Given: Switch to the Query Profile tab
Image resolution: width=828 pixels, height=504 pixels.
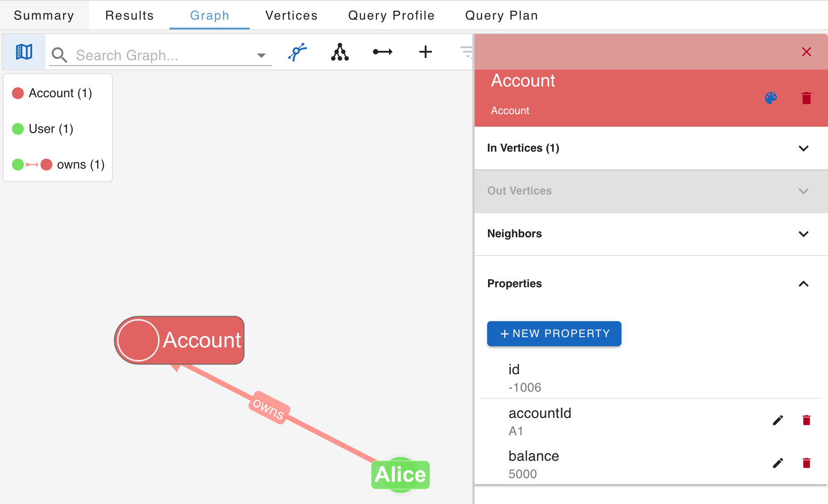Looking at the screenshot, I should click(392, 15).
